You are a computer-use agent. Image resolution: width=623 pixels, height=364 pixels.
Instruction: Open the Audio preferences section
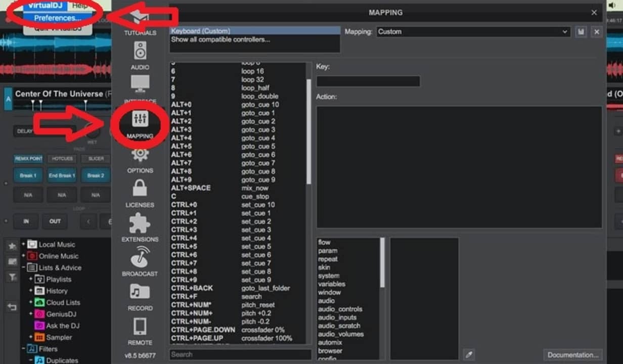(x=140, y=55)
